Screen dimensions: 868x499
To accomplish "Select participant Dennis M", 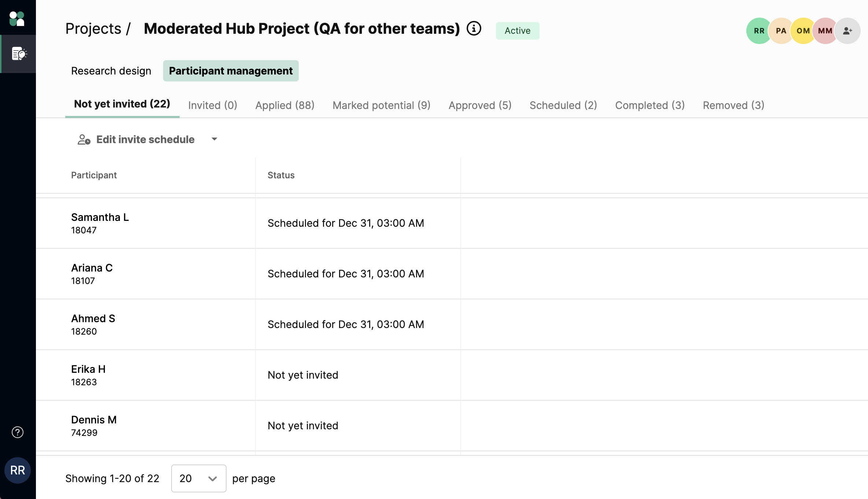I will coord(94,420).
